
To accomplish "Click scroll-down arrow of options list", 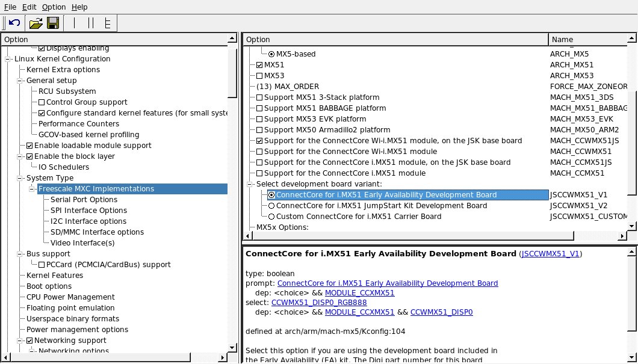I will click(631, 226).
